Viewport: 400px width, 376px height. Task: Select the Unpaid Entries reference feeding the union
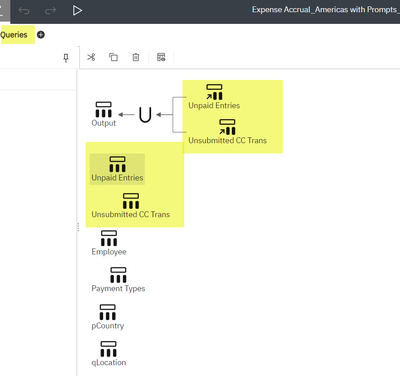tap(214, 92)
